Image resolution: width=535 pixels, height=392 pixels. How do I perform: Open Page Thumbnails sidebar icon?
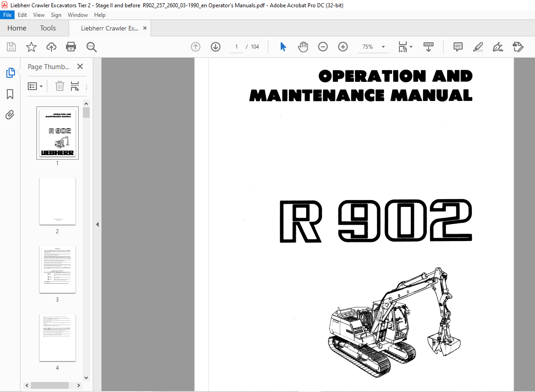(x=10, y=73)
